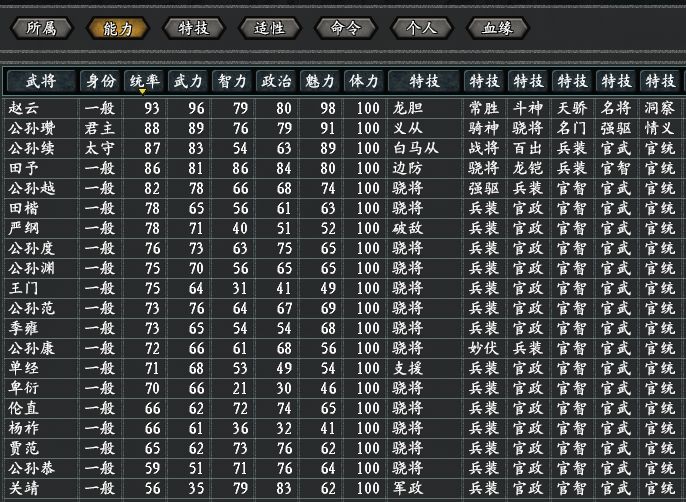
Task: Select general 卑衍 row
Action: pos(343,388)
